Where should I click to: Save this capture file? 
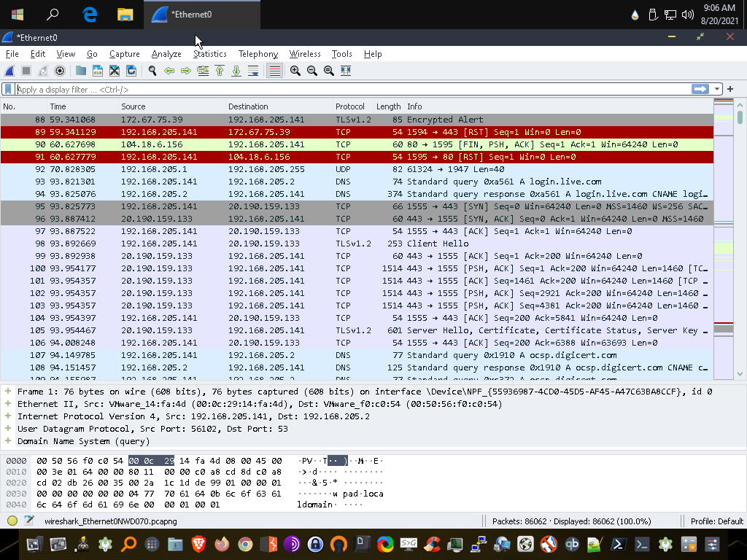(98, 71)
